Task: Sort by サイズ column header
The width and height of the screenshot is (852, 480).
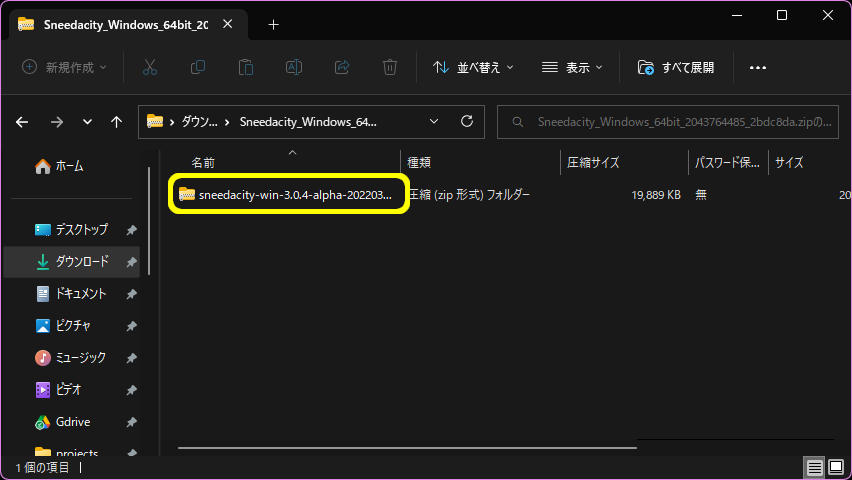Action: (789, 163)
